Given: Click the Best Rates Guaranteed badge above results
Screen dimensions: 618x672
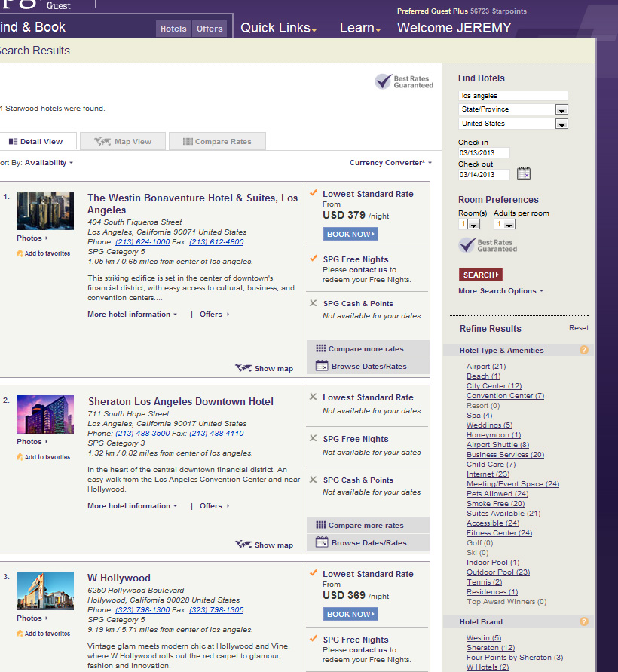Looking at the screenshot, I should coord(404,81).
